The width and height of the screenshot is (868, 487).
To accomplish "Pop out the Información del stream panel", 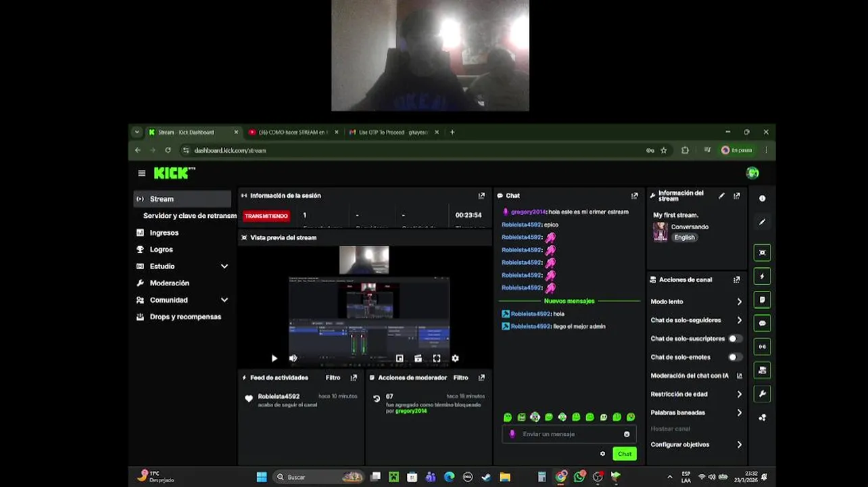I will 736,195.
